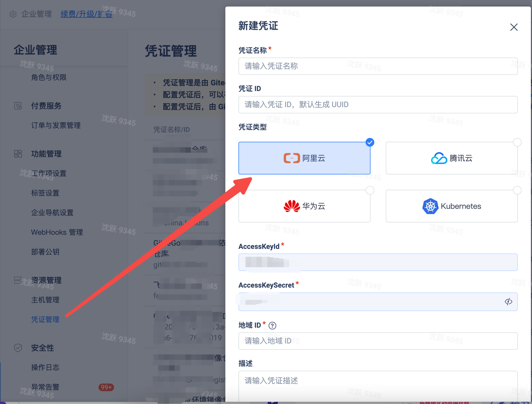Click the 功能管理 grid icon

click(18, 154)
